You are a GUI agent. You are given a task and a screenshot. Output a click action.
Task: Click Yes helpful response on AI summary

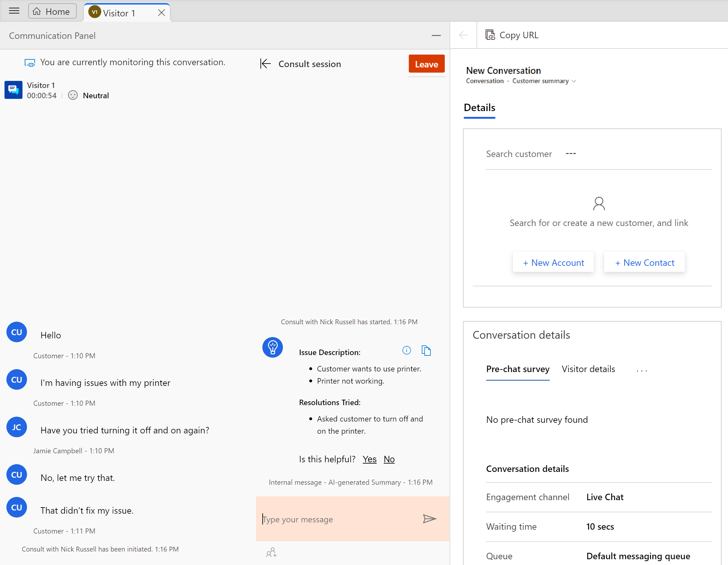369,459
